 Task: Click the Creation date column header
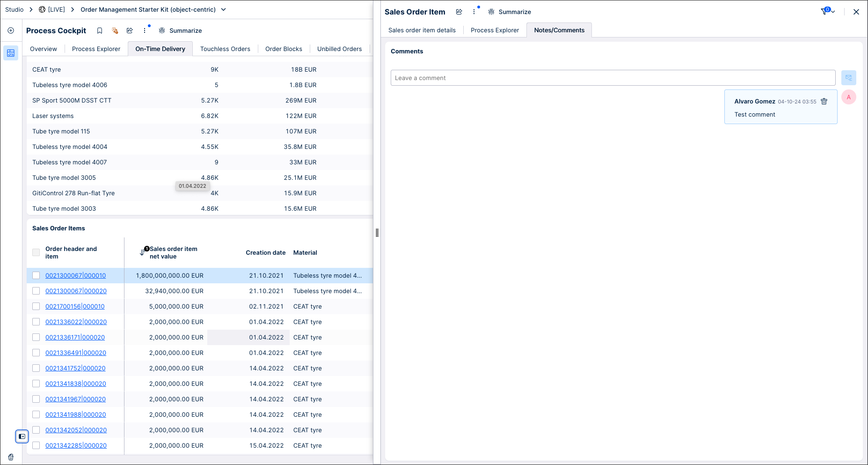pos(265,252)
